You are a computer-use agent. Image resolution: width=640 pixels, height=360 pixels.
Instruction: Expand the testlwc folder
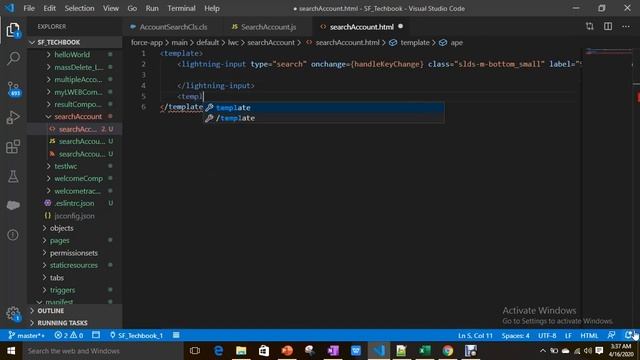pos(65,166)
